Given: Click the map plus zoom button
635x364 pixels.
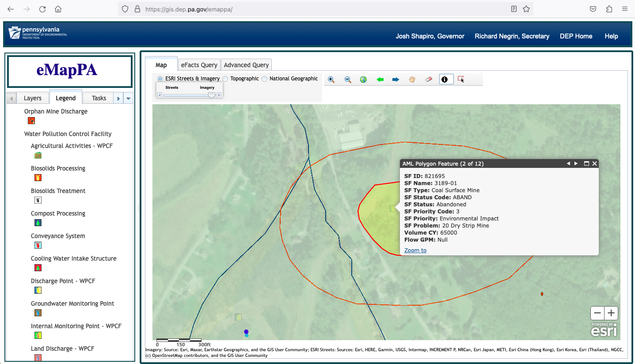Looking at the screenshot, I should (x=611, y=313).
